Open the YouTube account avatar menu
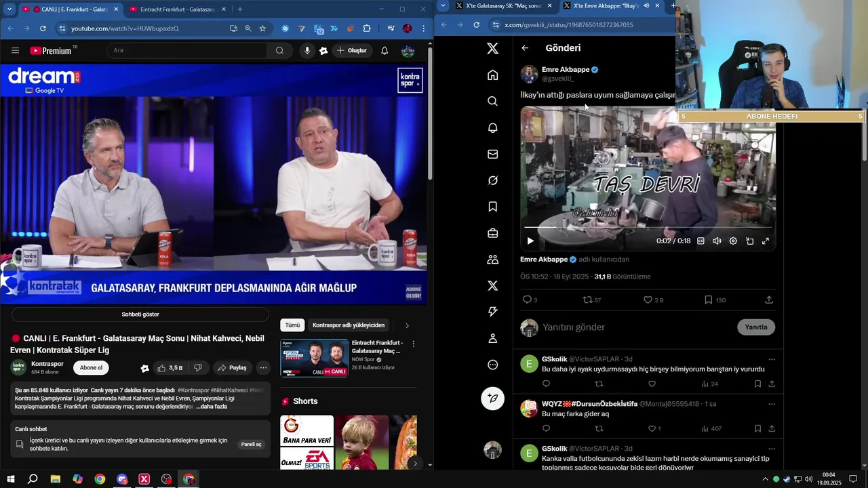The height and width of the screenshot is (488, 868). [408, 50]
